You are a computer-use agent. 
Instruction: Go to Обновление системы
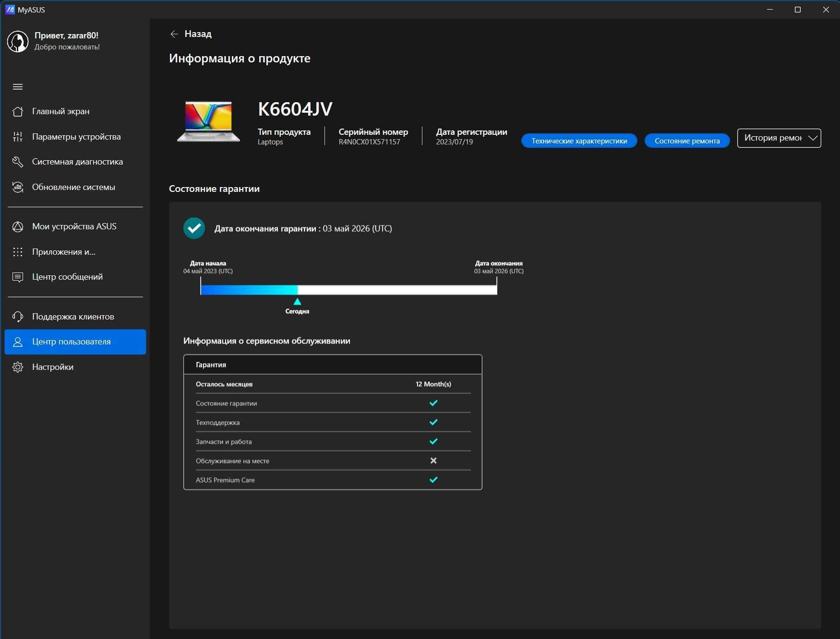[x=75, y=187]
